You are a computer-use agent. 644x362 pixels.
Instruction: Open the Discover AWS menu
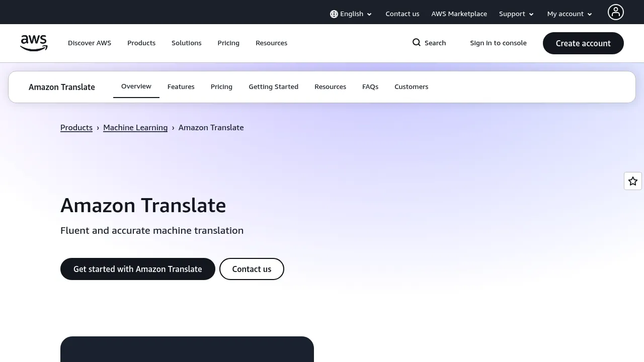90,43
